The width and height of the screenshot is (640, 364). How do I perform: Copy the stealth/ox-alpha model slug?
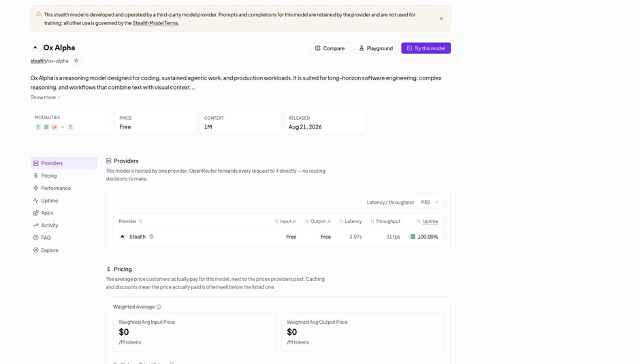click(76, 61)
